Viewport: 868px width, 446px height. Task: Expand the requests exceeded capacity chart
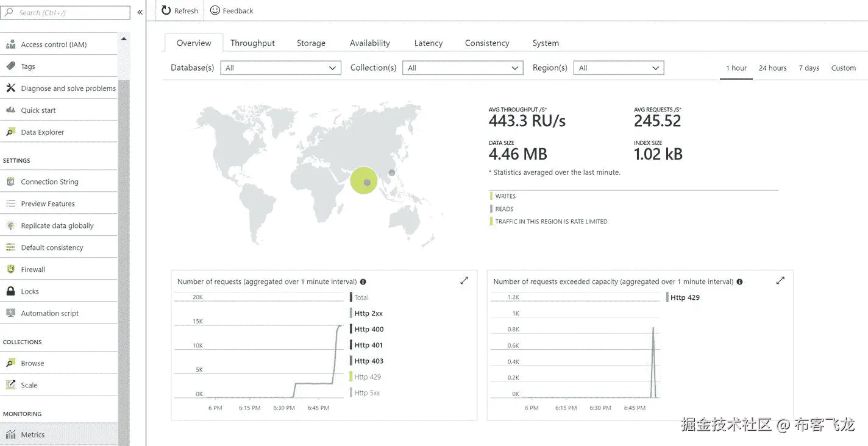click(x=780, y=281)
